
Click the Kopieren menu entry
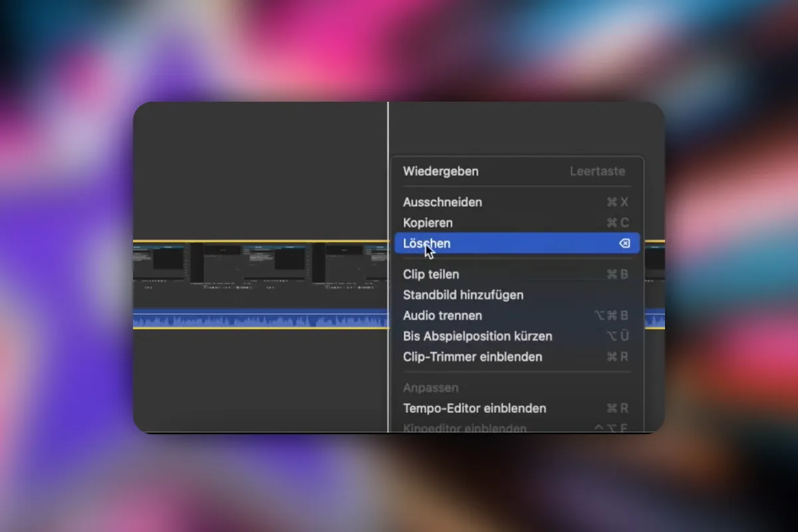pos(517,223)
